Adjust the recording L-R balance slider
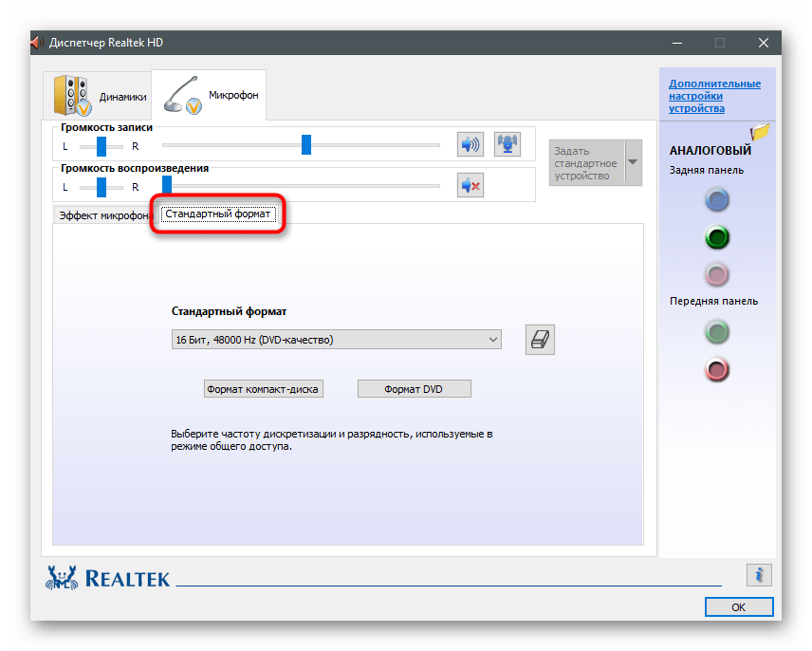Viewport: 812px width, 651px height. coord(101,146)
